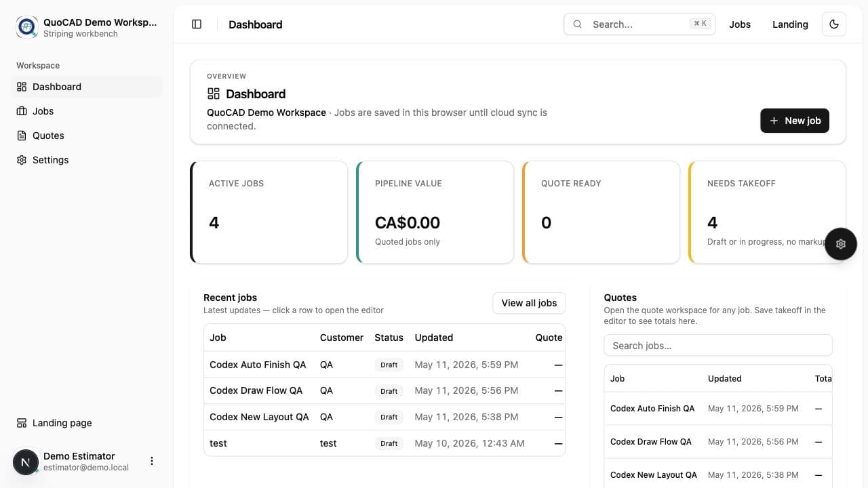Open the test job row in Recent jobs
This screenshot has width=868, height=488.
coord(384,443)
